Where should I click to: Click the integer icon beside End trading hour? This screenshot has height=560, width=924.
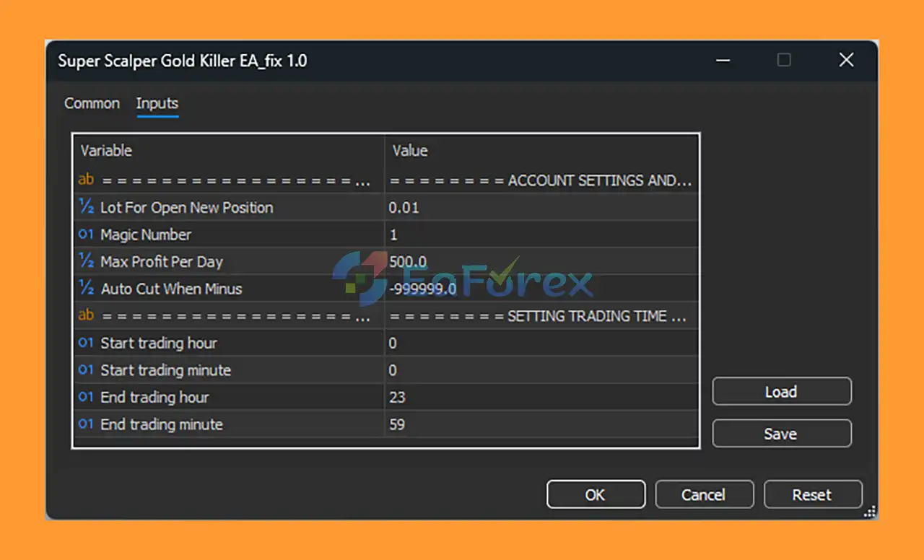click(x=87, y=397)
